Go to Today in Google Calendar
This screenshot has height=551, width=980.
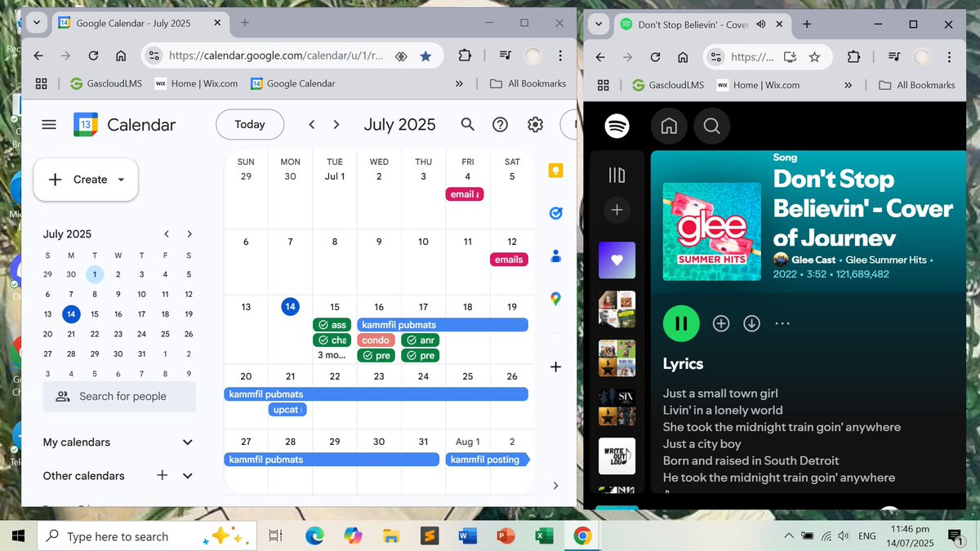click(x=250, y=125)
